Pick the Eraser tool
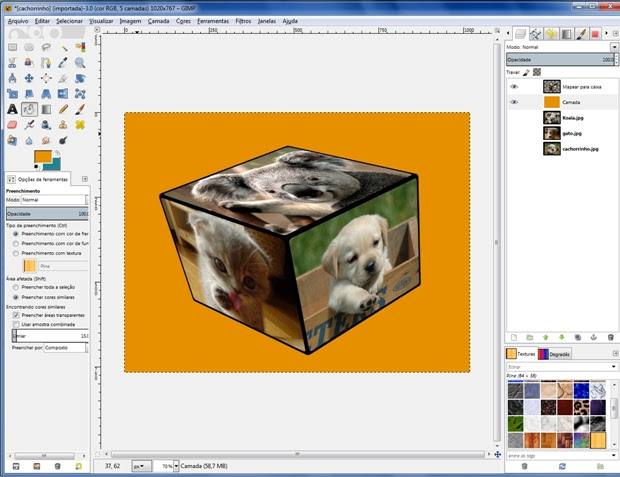This screenshot has width=620, height=477. pyautogui.click(x=12, y=125)
